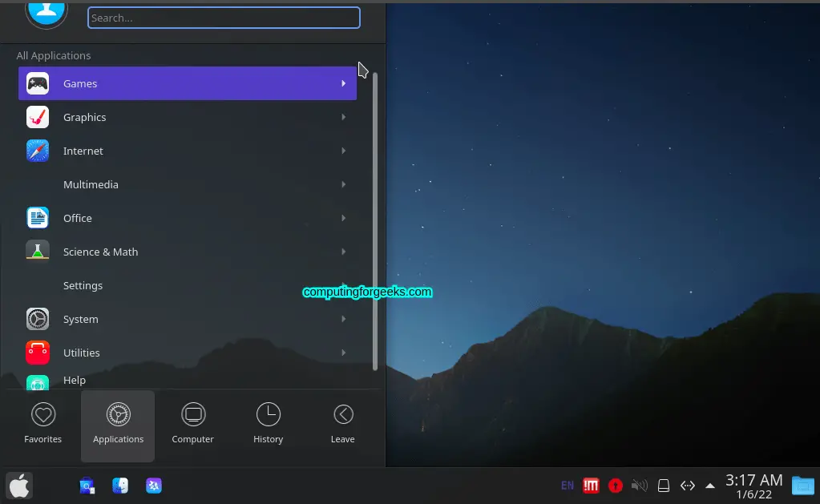This screenshot has height=504, width=820.
Task: Open the blue folder taskbar icon
Action: click(x=802, y=486)
